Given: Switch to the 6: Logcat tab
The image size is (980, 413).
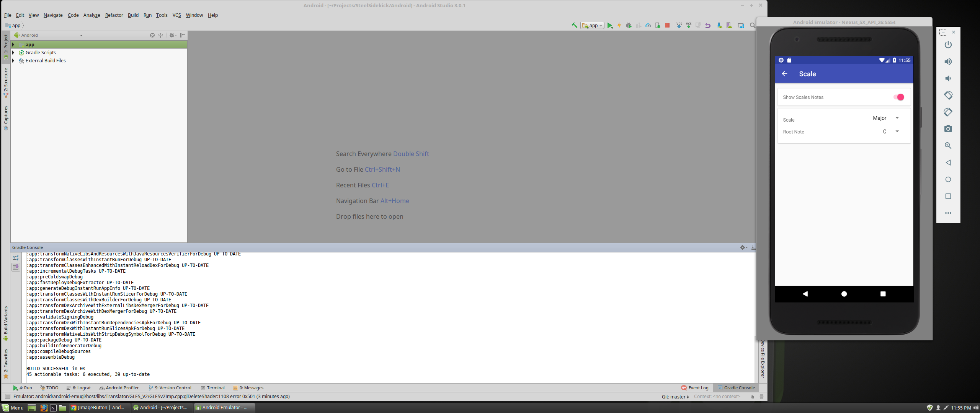Looking at the screenshot, I should pyautogui.click(x=78, y=388).
